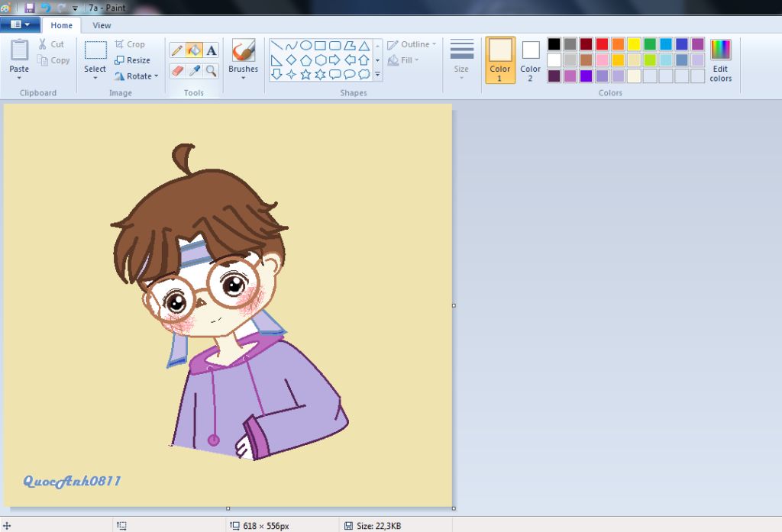Click the Resize button
Viewport: 782px width, 532px height.
point(133,60)
